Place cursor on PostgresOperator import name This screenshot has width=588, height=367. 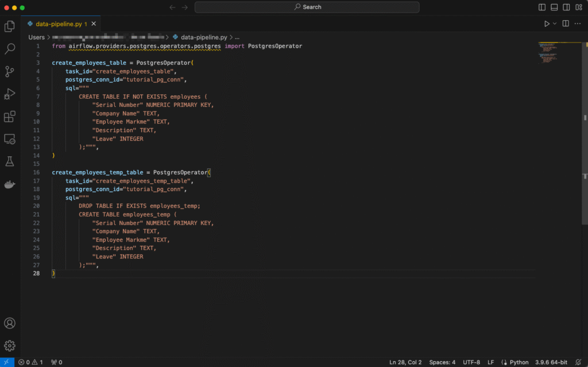(x=275, y=46)
